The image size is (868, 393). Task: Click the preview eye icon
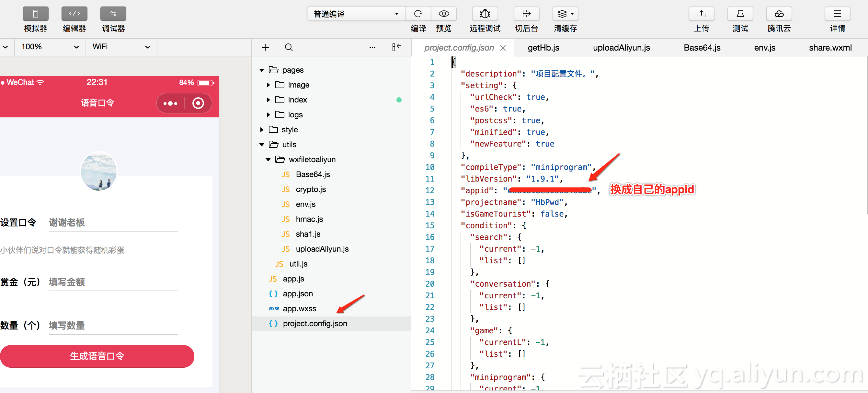[x=443, y=14]
